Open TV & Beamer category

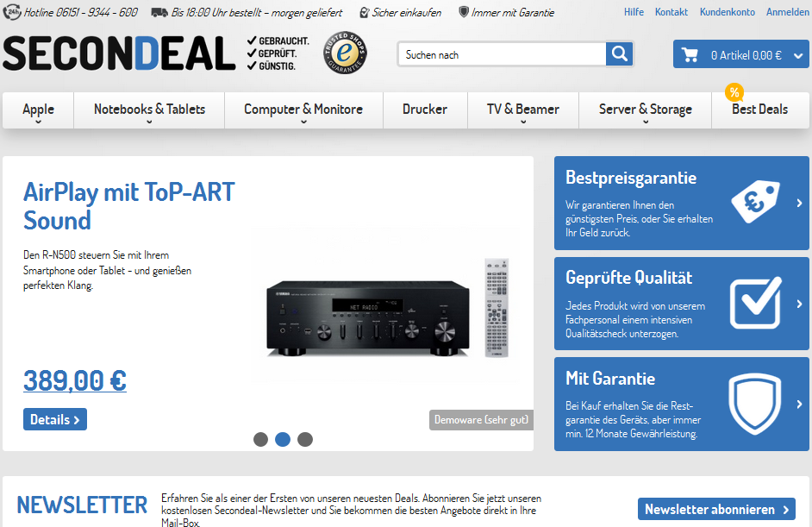[x=523, y=110]
